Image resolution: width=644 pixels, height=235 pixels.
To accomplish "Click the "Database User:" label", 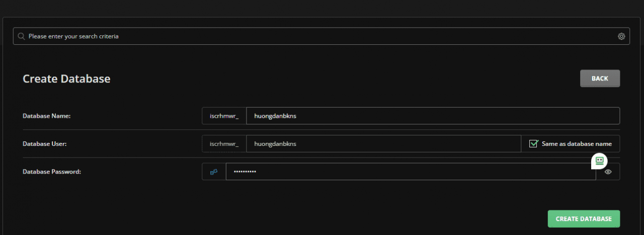I will click(45, 144).
